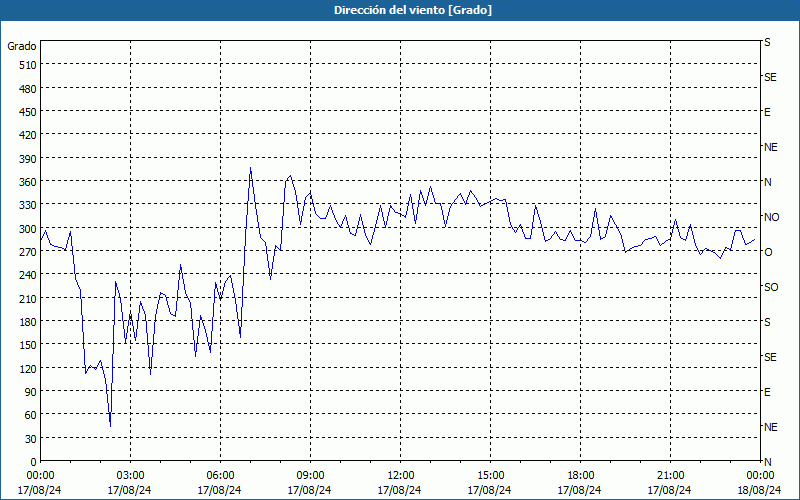Select the 510 value on the left axis
The width and height of the screenshot is (800, 500).
tap(26, 65)
